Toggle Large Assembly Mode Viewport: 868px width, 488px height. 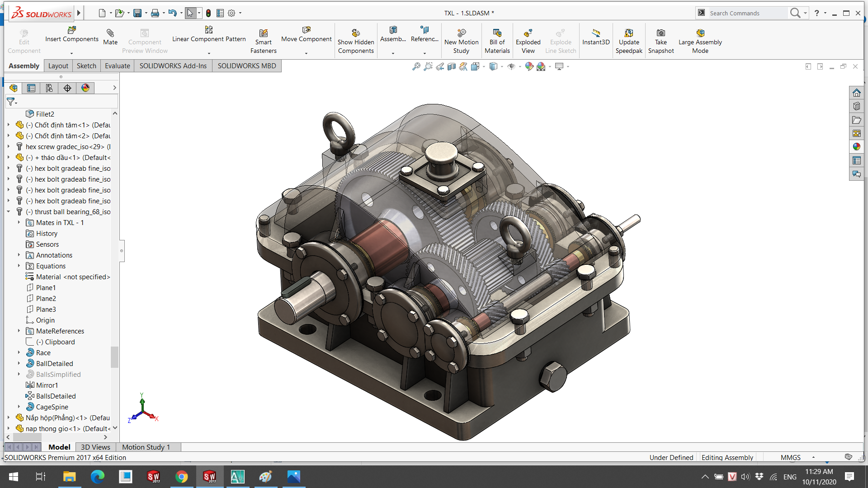click(700, 33)
